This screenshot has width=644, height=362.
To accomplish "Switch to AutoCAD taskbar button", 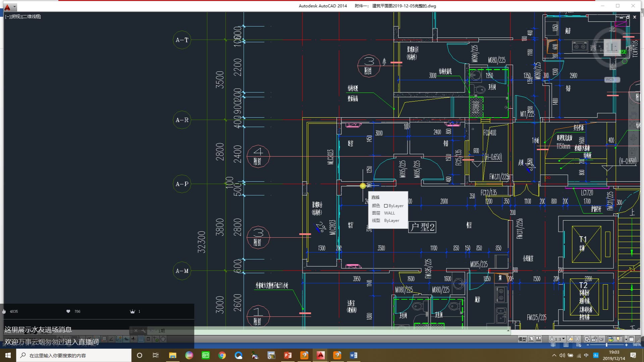I will click(x=321, y=355).
